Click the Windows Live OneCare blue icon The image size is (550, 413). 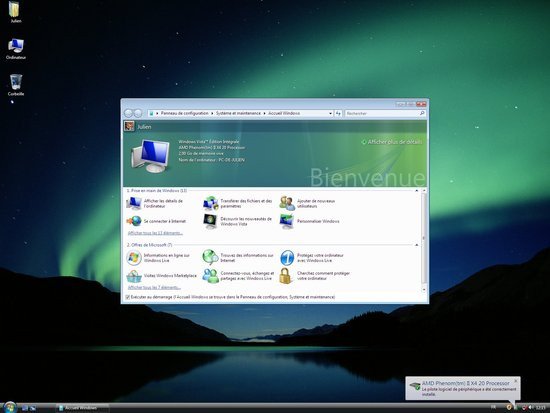pyautogui.click(x=287, y=258)
